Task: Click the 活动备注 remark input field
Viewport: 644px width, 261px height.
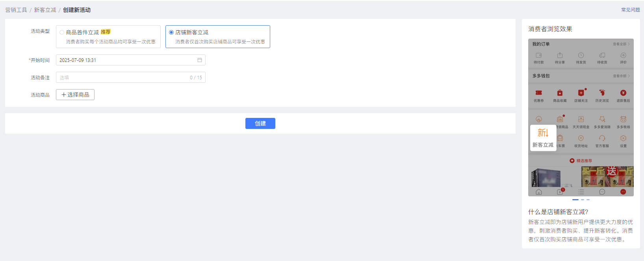Action: 123,77
